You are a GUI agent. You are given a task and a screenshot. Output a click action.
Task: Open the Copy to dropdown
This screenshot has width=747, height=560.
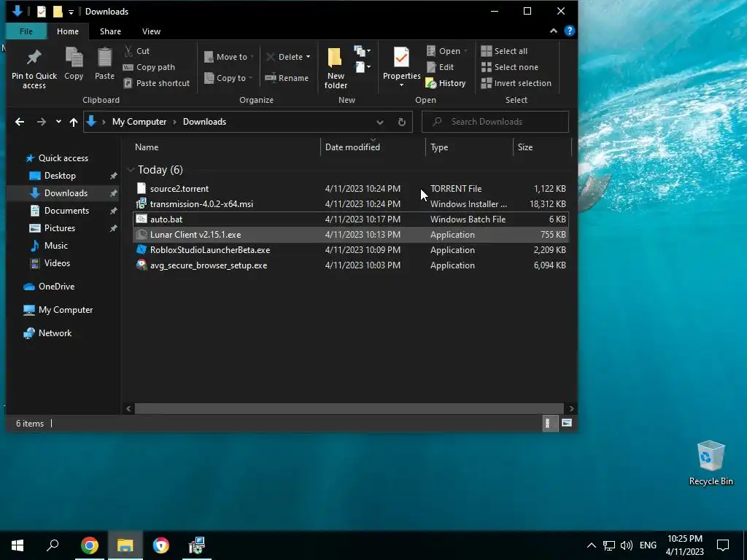coord(228,78)
